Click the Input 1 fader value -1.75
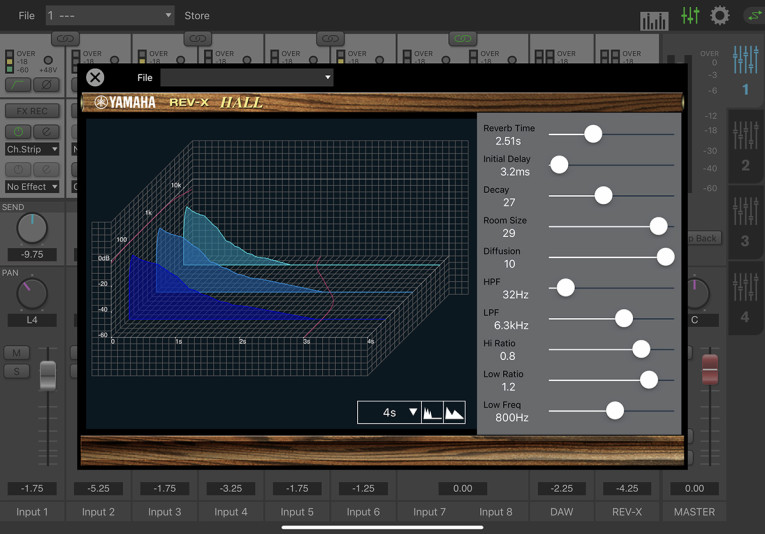 (x=32, y=488)
